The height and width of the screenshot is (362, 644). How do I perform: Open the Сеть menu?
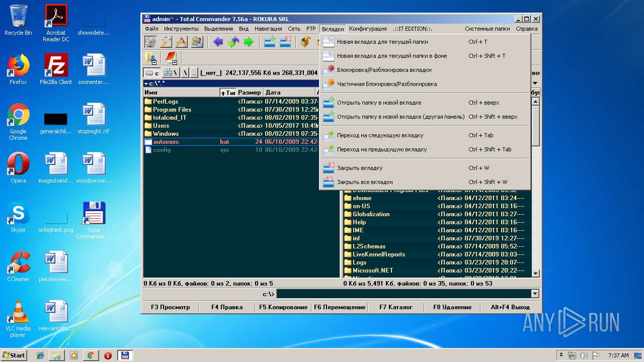coord(294,29)
